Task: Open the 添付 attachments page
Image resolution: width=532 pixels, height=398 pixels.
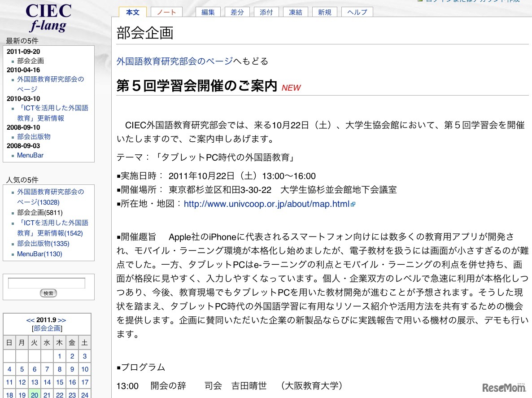Action: pos(266,13)
